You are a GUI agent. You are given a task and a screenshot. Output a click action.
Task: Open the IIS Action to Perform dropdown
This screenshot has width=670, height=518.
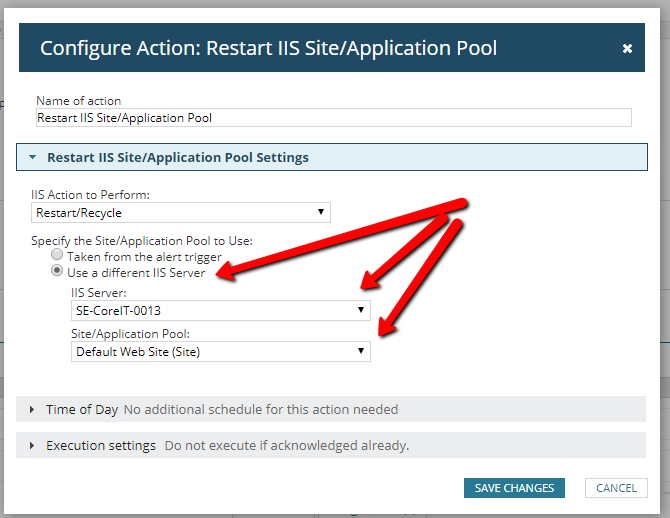pos(181,212)
